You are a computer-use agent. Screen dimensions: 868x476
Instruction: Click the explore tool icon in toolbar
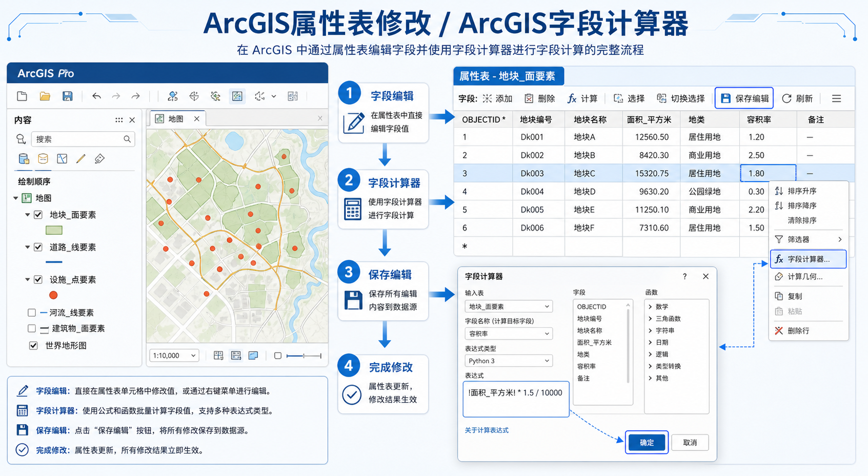tap(173, 96)
